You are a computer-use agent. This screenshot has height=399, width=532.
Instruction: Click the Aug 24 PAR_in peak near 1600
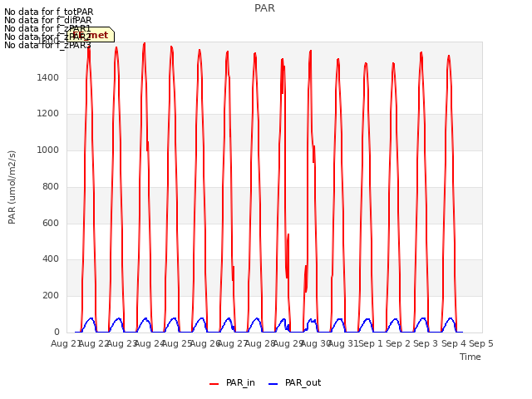(x=145, y=44)
